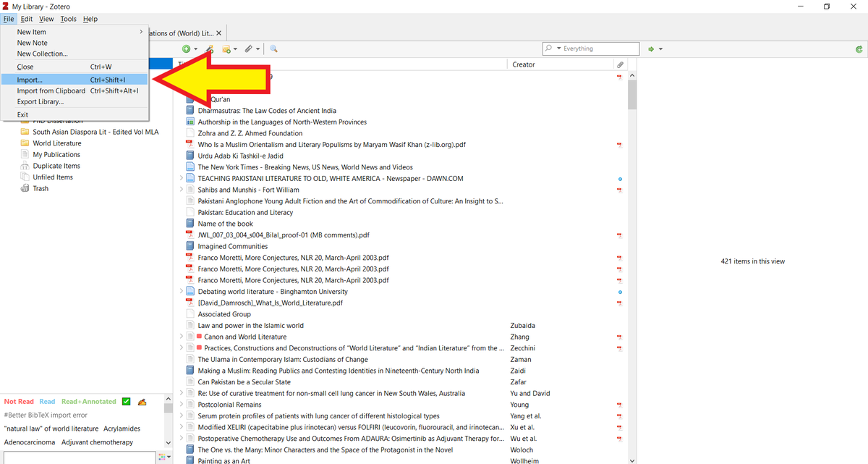The image size is (868, 464).
Task: Click the green checkmark emoji tag
Action: click(x=126, y=401)
